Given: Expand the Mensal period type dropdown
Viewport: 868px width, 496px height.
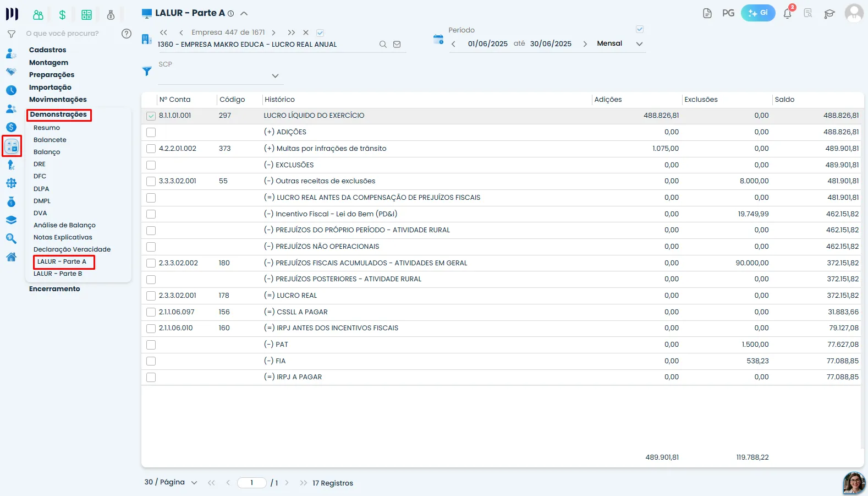Looking at the screenshot, I should tap(639, 43).
